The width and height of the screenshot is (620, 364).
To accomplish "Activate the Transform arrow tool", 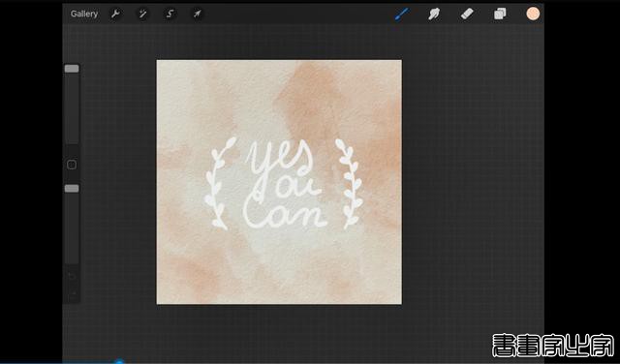I will click(197, 14).
